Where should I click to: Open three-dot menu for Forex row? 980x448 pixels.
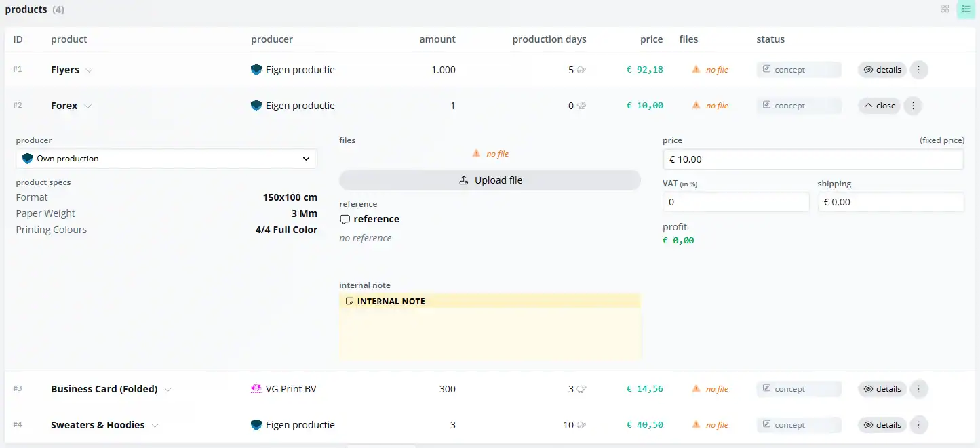[x=913, y=106]
